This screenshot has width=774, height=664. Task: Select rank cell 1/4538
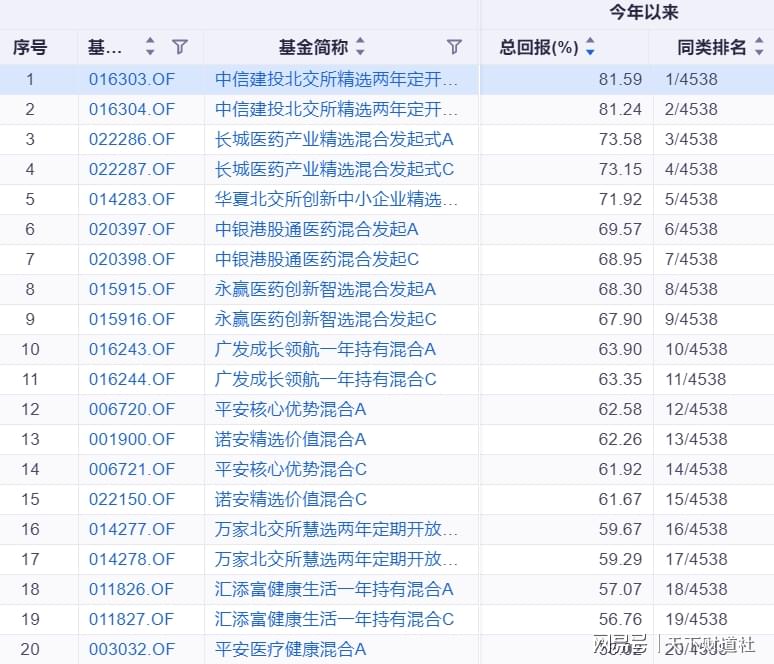click(x=691, y=79)
